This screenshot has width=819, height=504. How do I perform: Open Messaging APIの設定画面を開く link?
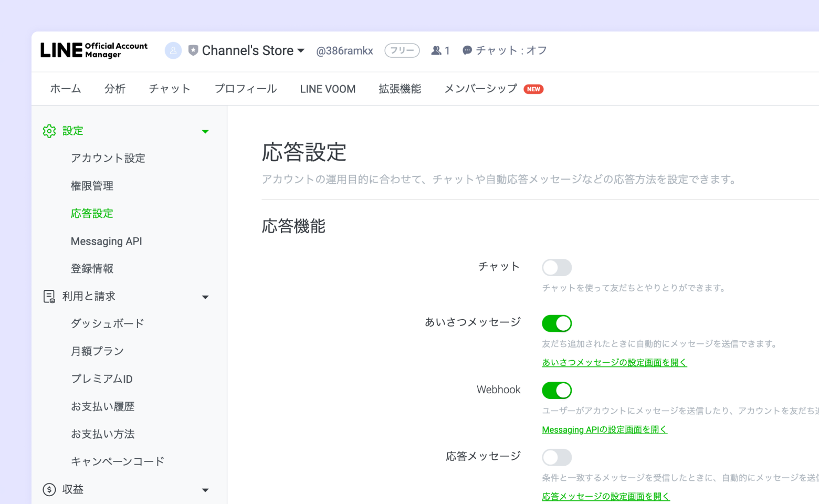604,429
